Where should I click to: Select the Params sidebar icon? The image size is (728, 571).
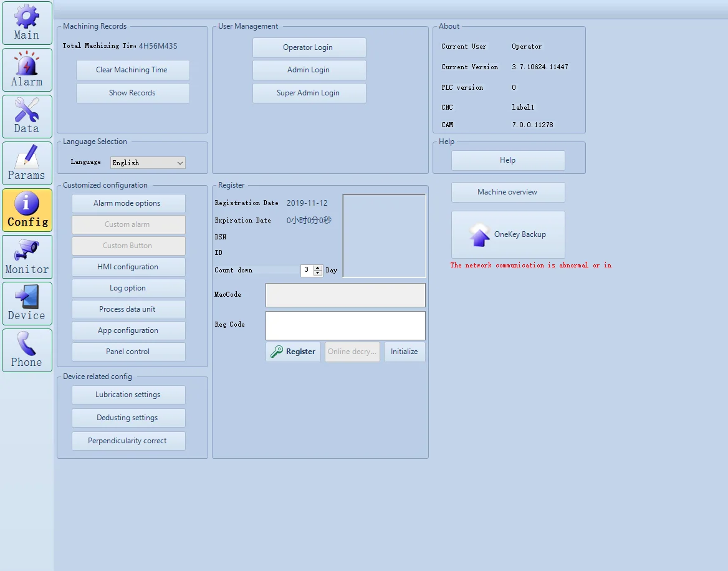pyautogui.click(x=26, y=163)
